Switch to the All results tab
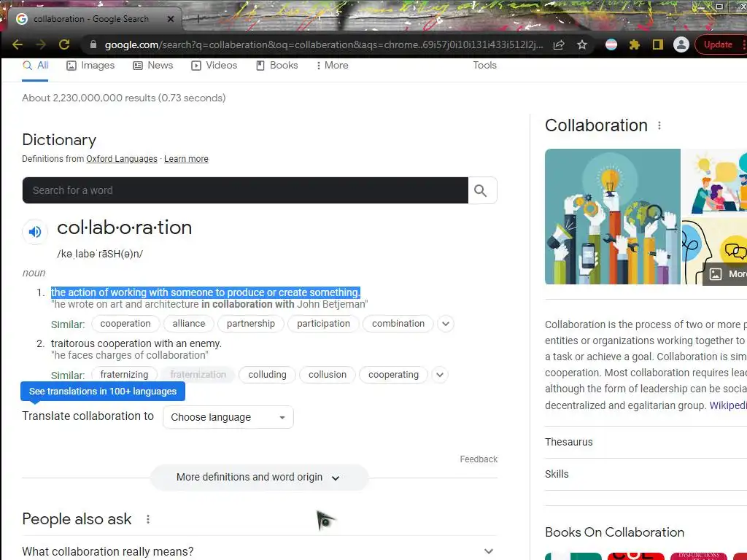The image size is (747, 560). [x=35, y=66]
